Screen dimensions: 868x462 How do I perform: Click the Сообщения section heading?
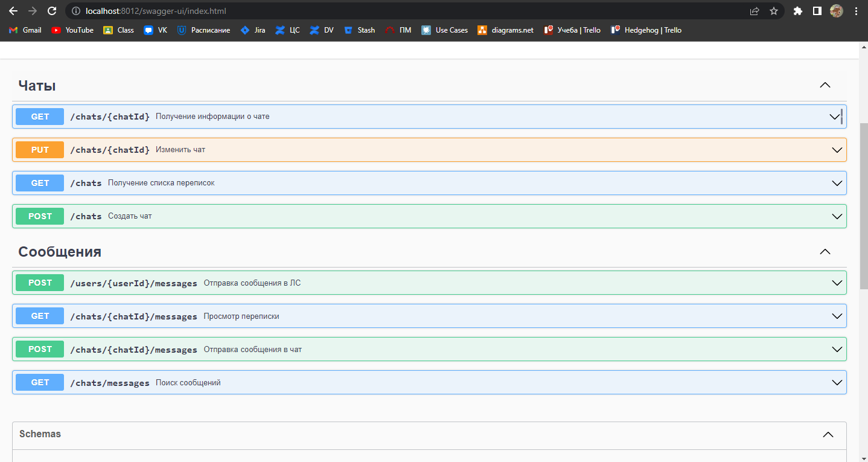[60, 252]
